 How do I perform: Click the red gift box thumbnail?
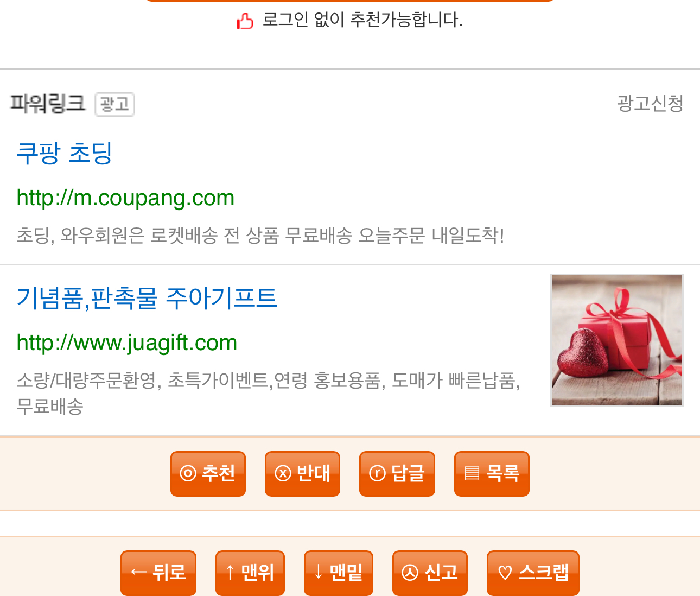click(x=617, y=340)
